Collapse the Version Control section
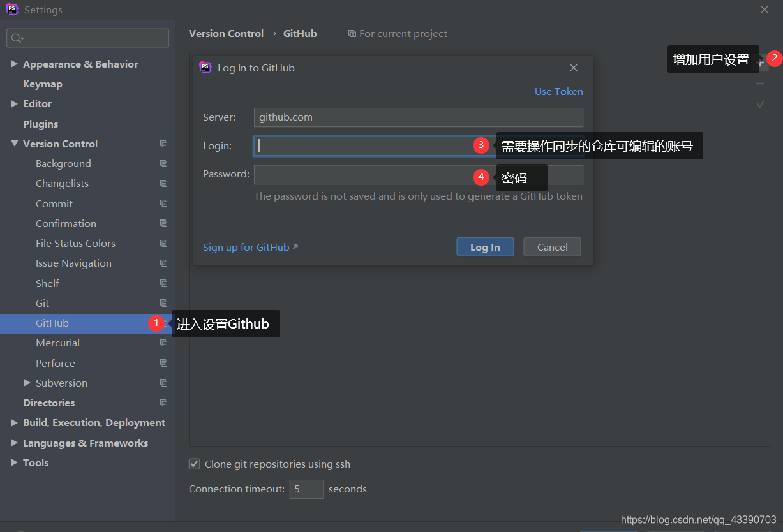The width and height of the screenshot is (783, 532). coord(14,144)
